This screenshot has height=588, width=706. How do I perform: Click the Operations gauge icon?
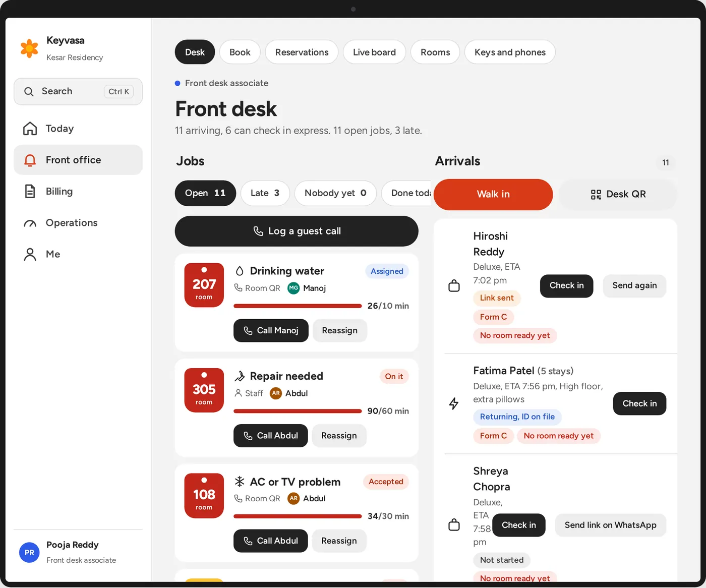click(30, 223)
